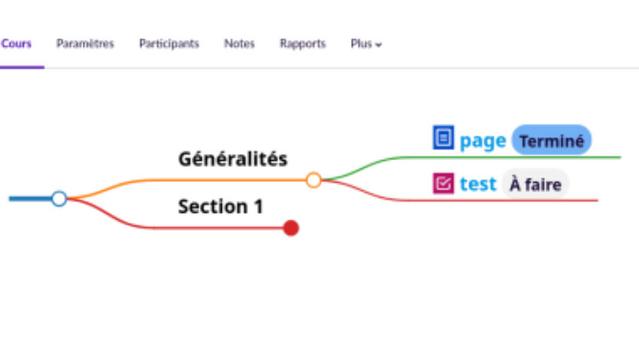639x361 pixels.
Task: Go to the Notes tab
Action: pyautogui.click(x=239, y=44)
